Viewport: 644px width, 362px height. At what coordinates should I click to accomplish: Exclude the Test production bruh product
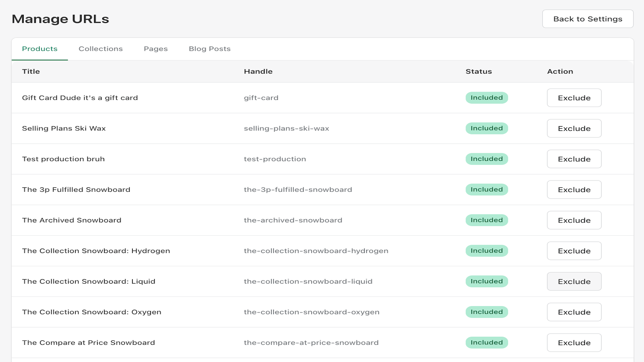(x=574, y=159)
